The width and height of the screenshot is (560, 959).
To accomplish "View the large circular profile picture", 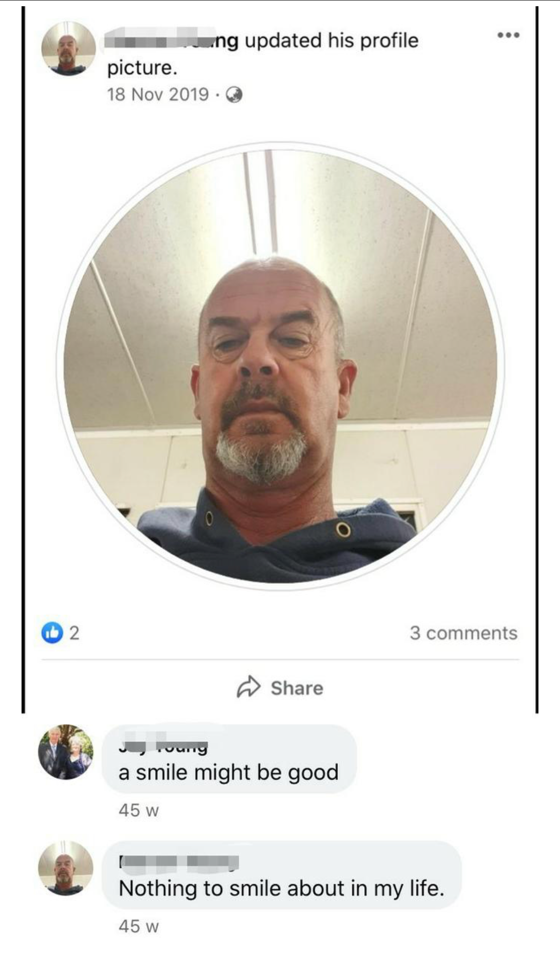I will click(280, 366).
